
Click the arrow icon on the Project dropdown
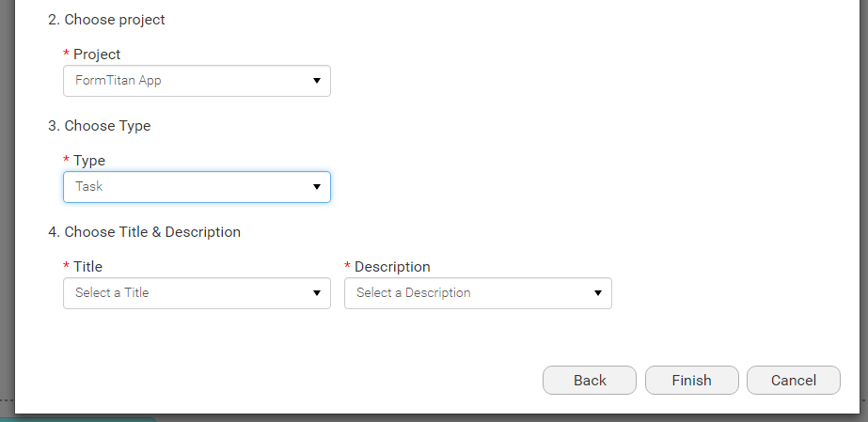(317, 81)
